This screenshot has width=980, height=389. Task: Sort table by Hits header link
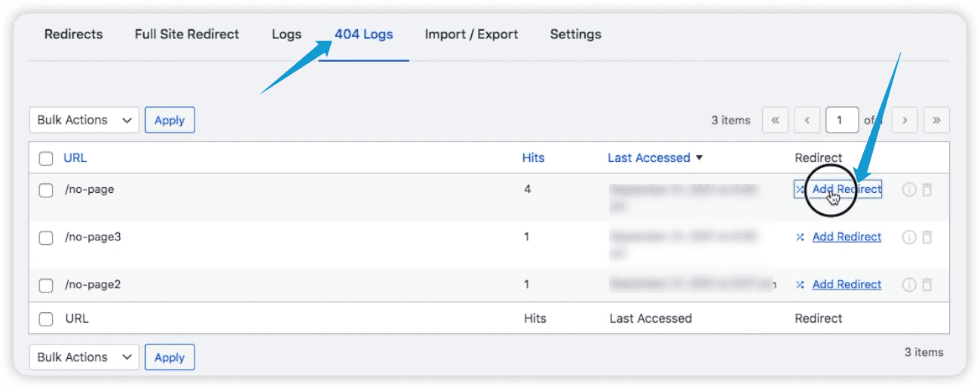[533, 158]
